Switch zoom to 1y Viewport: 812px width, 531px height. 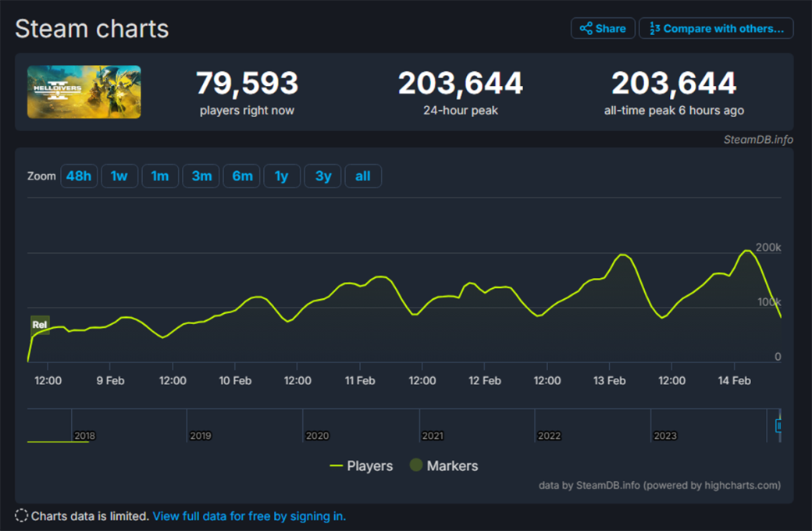(x=282, y=176)
